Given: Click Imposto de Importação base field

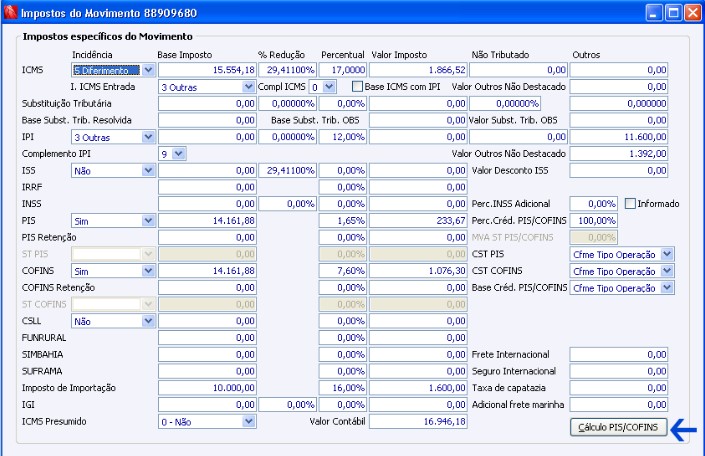Looking at the screenshot, I should pyautogui.click(x=207, y=388).
